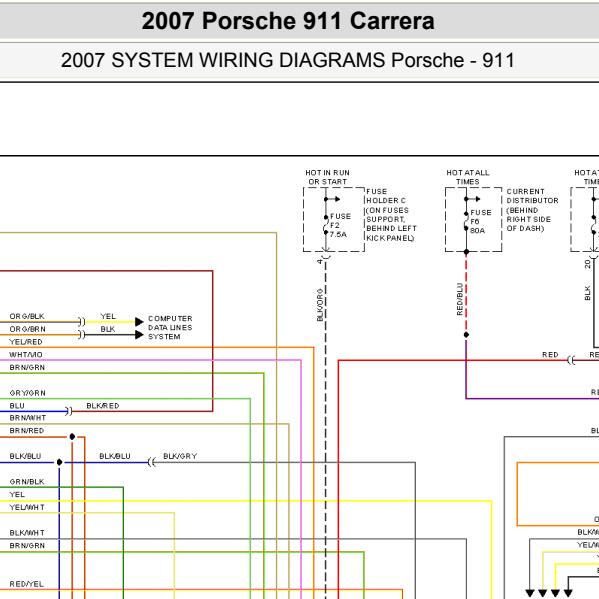This screenshot has height=599, width=599.
Task: Select the "YEL/RED" wire label
Action: click(x=26, y=342)
